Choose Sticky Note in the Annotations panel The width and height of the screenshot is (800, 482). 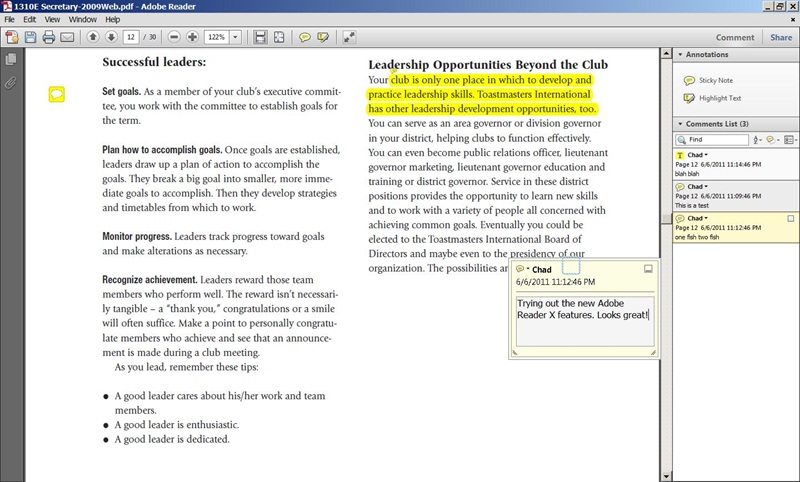coord(708,81)
